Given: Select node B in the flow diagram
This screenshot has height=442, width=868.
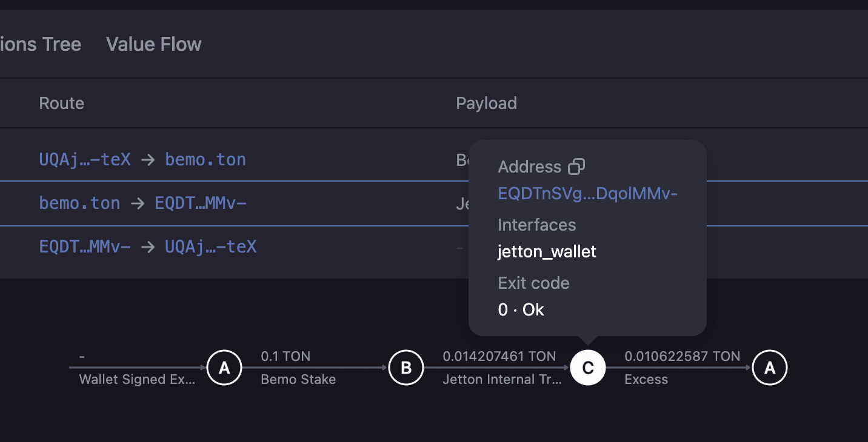Looking at the screenshot, I should tap(406, 368).
